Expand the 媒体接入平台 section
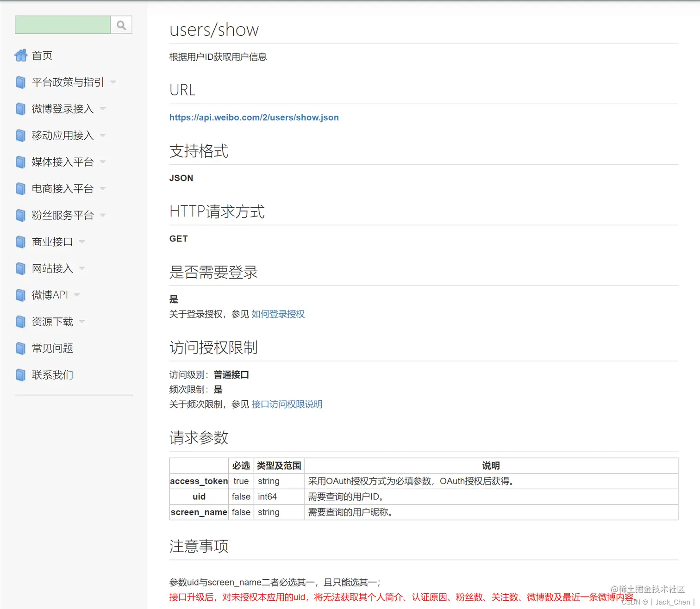700x609 pixels. [102, 162]
